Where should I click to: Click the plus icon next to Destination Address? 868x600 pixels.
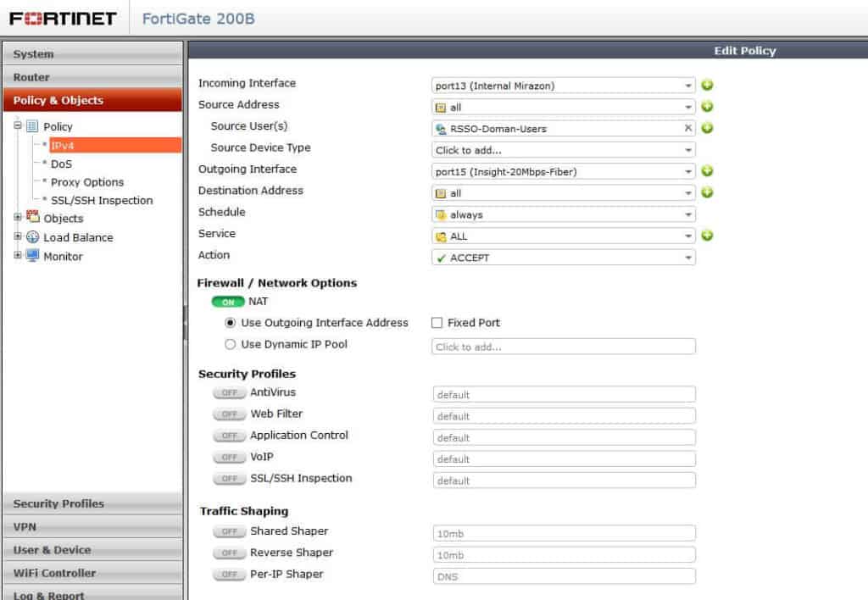tap(708, 192)
